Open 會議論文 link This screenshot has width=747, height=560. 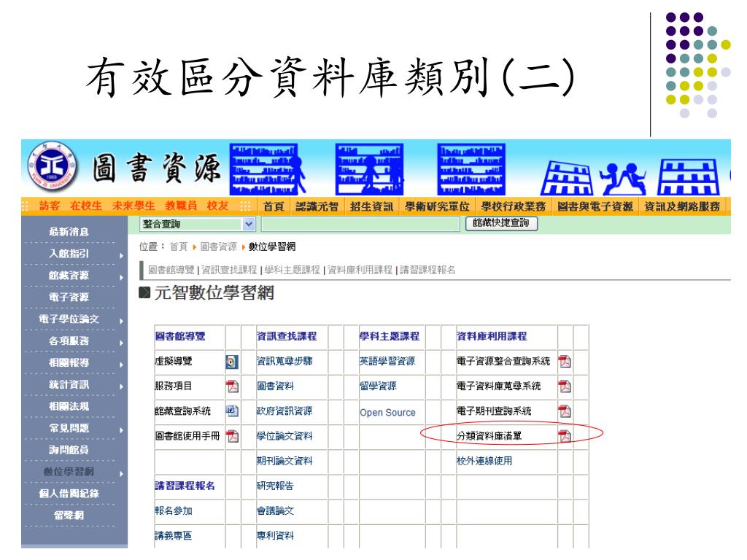(275, 511)
